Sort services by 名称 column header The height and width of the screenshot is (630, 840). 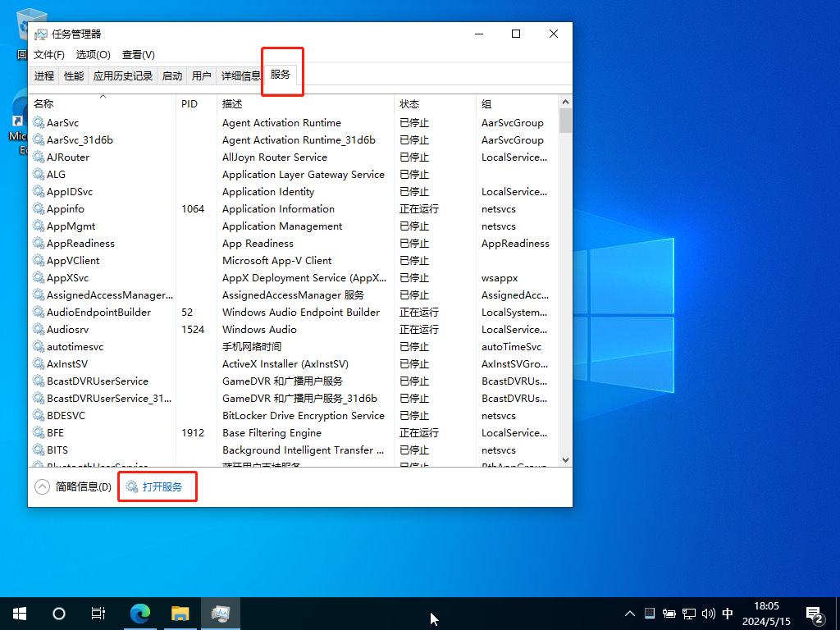(x=43, y=104)
